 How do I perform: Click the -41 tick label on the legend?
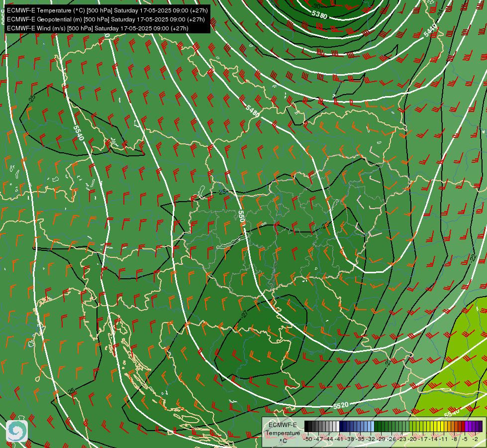tap(339, 440)
